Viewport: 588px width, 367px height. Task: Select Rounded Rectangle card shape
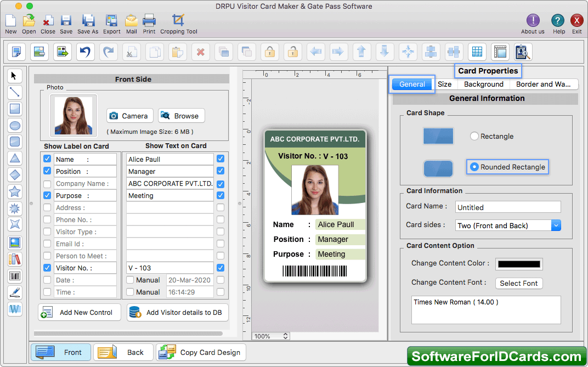(474, 167)
